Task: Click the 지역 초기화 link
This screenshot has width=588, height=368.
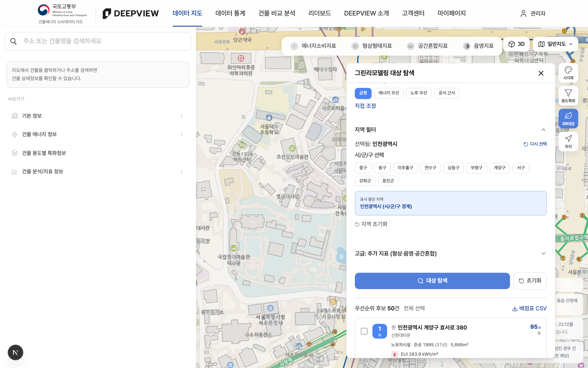Action: [x=371, y=224]
